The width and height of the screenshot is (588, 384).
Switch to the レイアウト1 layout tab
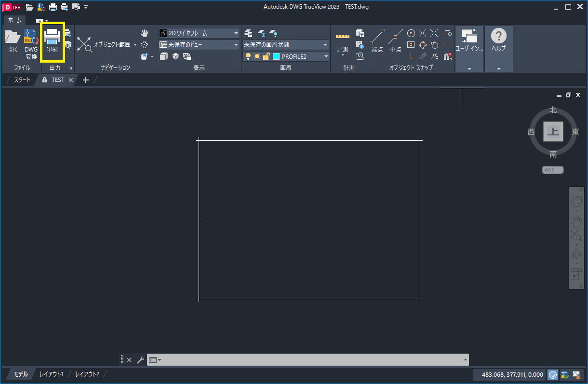(x=52, y=374)
